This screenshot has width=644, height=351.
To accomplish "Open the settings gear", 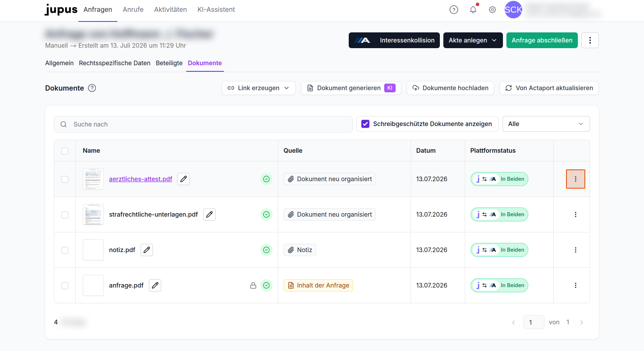I will click(492, 10).
